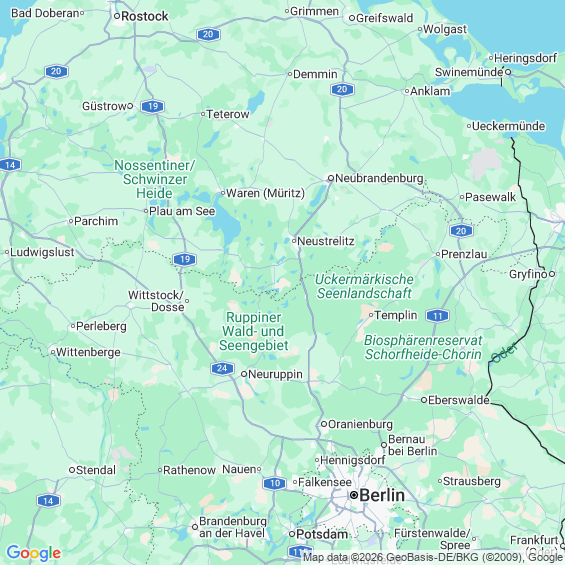Click the A11 highway shield near Templin

tap(437, 316)
